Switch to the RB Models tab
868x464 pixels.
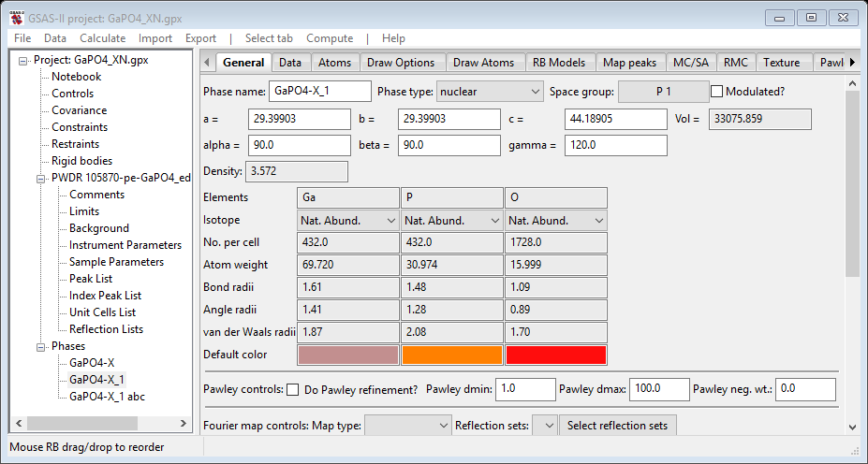tap(559, 63)
